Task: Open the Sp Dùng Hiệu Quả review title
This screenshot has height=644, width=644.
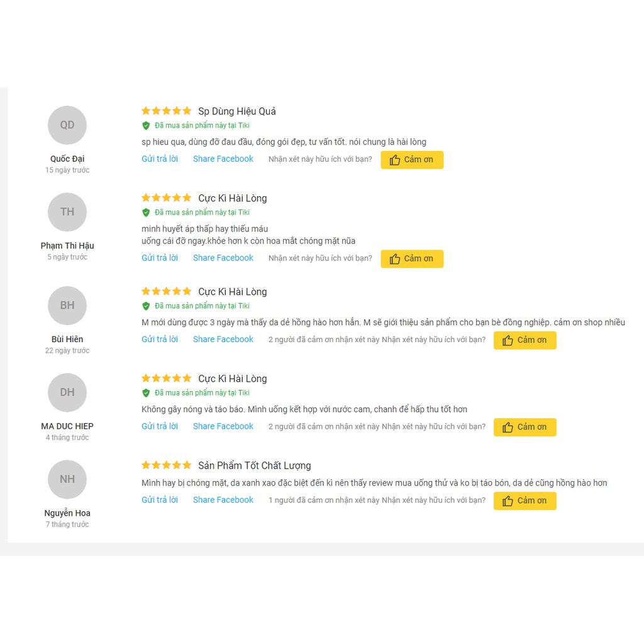Action: coord(237,111)
